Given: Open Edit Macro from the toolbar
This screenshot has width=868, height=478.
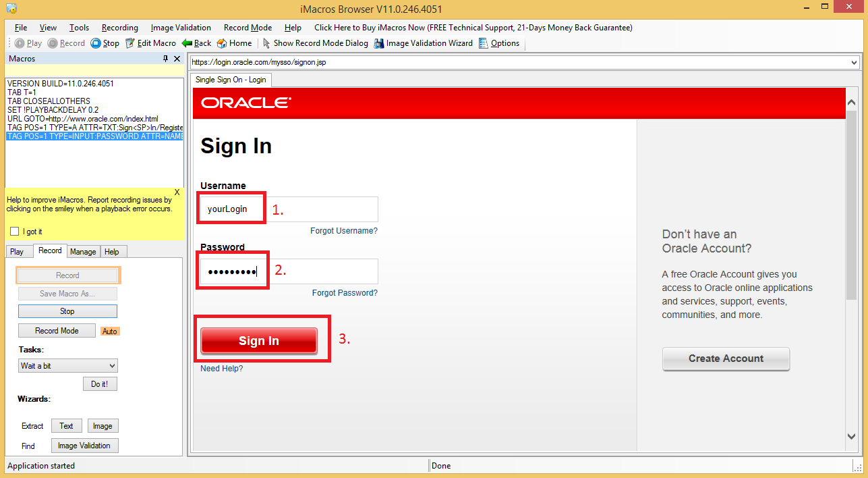Looking at the screenshot, I should tap(151, 43).
